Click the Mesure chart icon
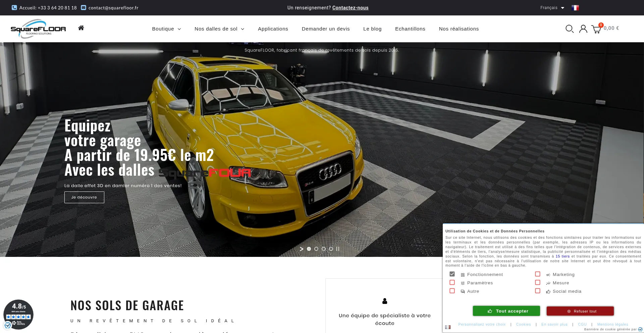 (x=548, y=283)
